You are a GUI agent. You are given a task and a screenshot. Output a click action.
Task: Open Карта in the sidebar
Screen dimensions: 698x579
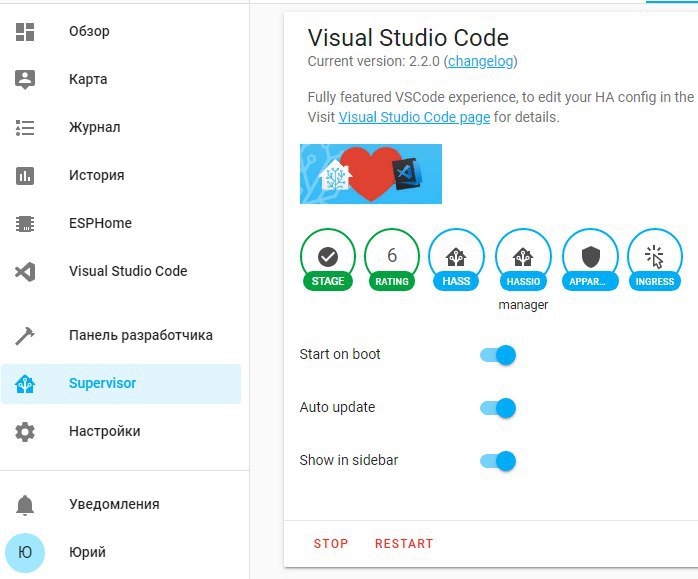click(x=121, y=80)
